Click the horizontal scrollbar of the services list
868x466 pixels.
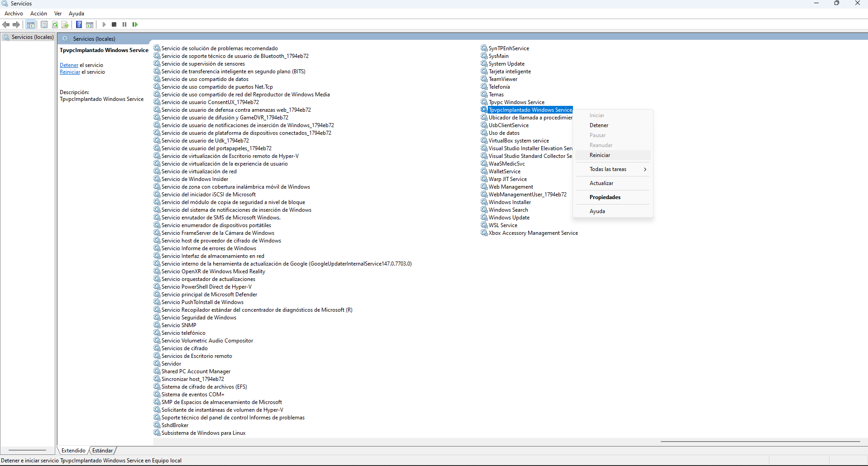tap(759, 442)
